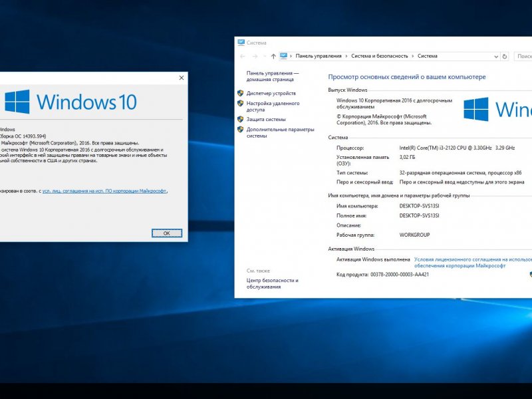Viewport: 532px width, 399px height.
Task: Click shield icon next to Диспетчер устройств
Action: click(241, 93)
